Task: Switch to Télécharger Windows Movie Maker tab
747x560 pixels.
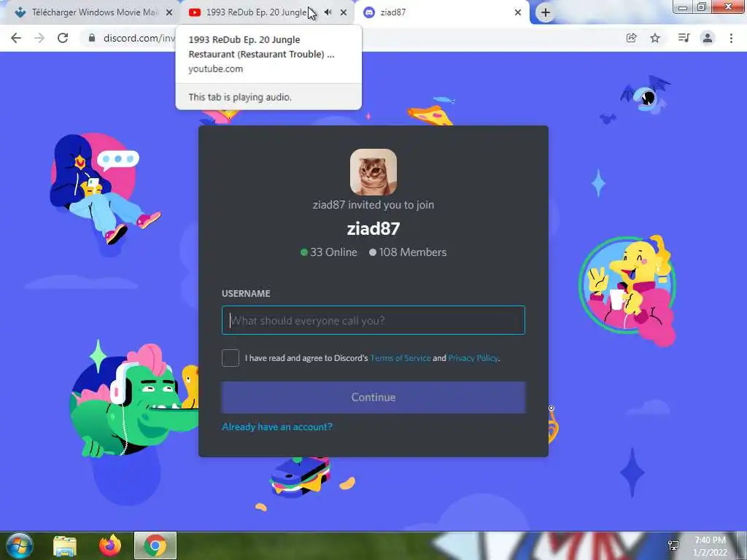Action: point(94,12)
